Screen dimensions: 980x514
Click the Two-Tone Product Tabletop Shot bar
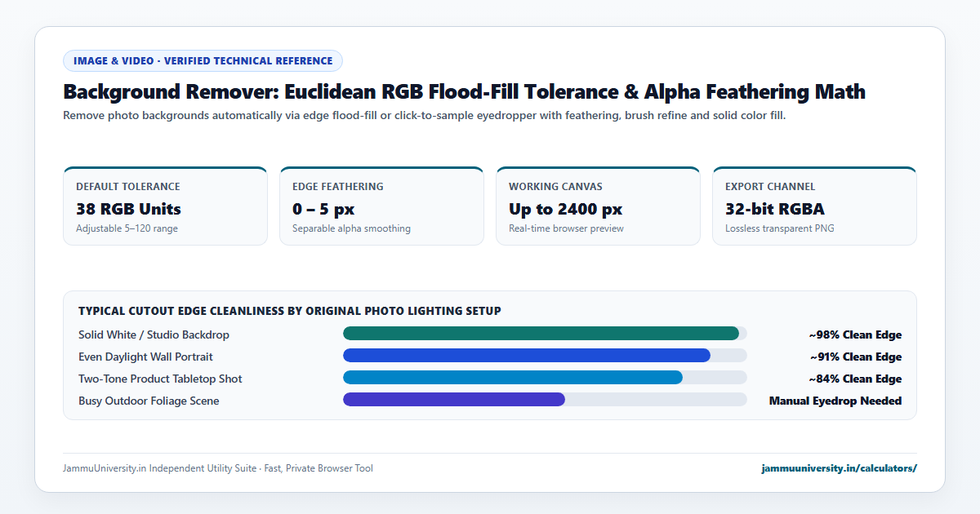(x=513, y=377)
